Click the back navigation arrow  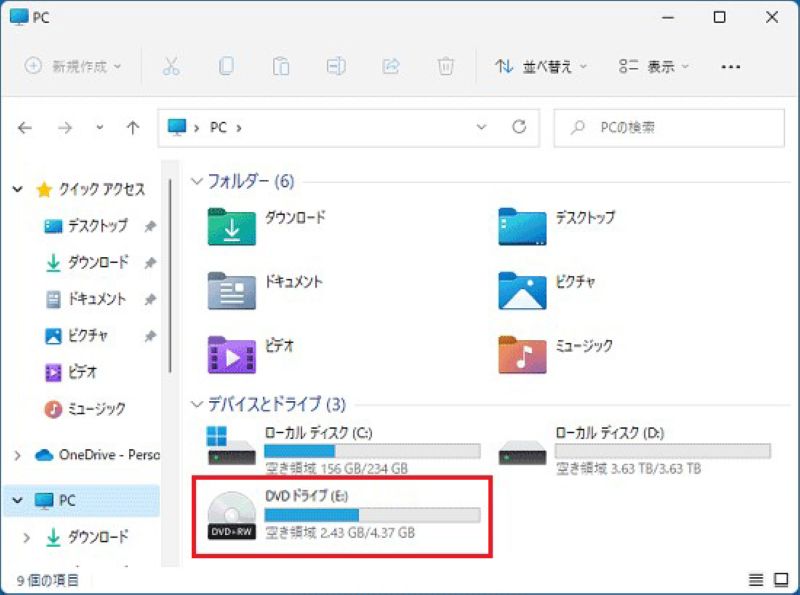(x=24, y=128)
